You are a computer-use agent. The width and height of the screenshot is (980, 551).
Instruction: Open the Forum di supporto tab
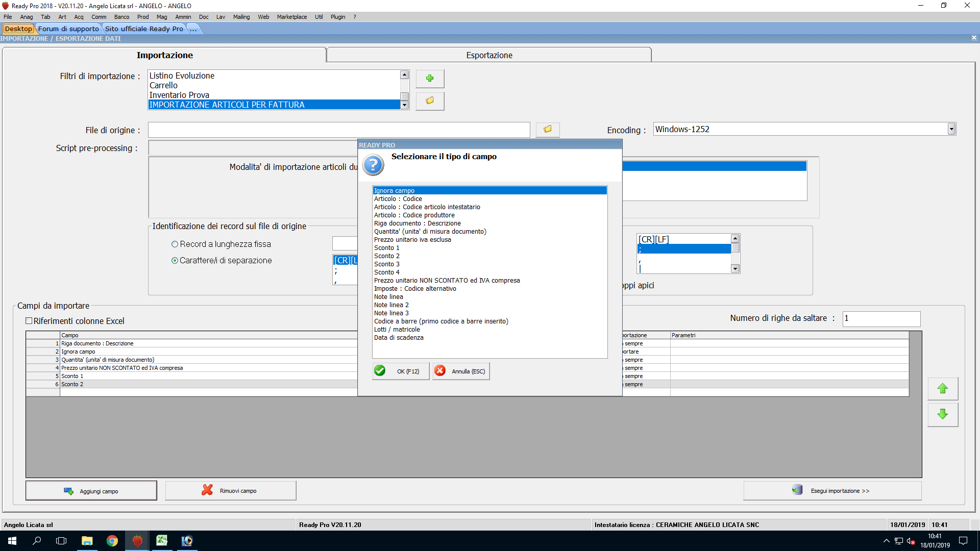[x=68, y=29]
